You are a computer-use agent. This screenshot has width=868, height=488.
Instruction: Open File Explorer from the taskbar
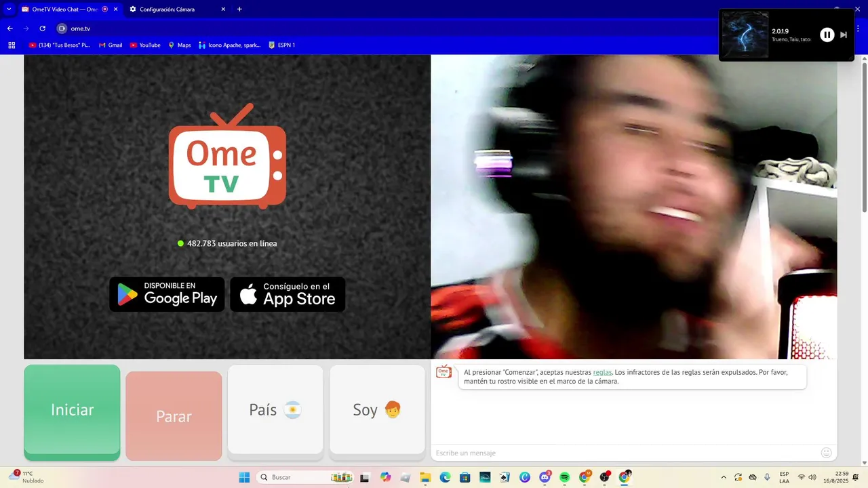(425, 477)
